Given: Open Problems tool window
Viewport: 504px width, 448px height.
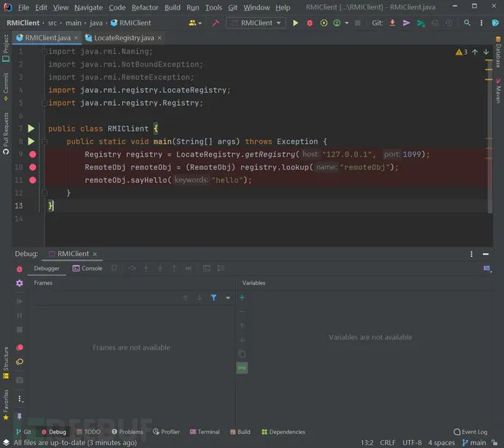Looking at the screenshot, I should (x=127, y=432).
